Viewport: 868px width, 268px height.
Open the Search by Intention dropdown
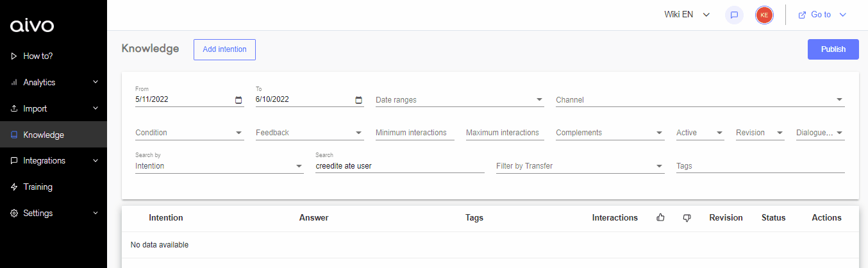pyautogui.click(x=219, y=166)
